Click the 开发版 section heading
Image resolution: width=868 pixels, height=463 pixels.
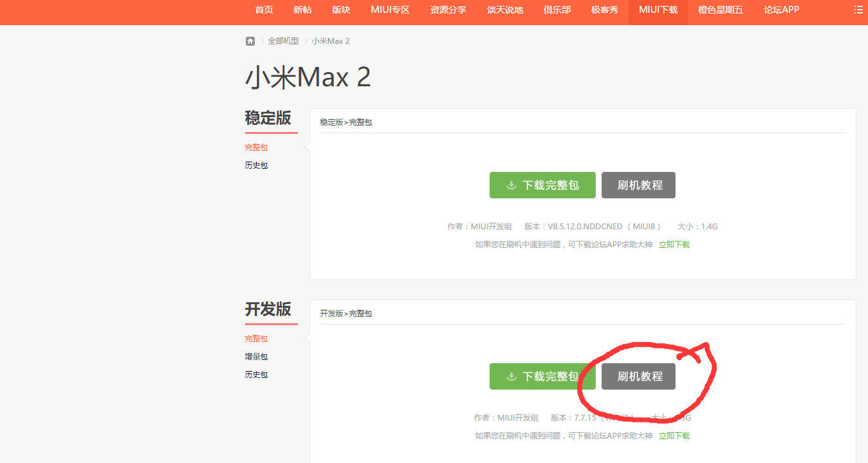[268, 309]
